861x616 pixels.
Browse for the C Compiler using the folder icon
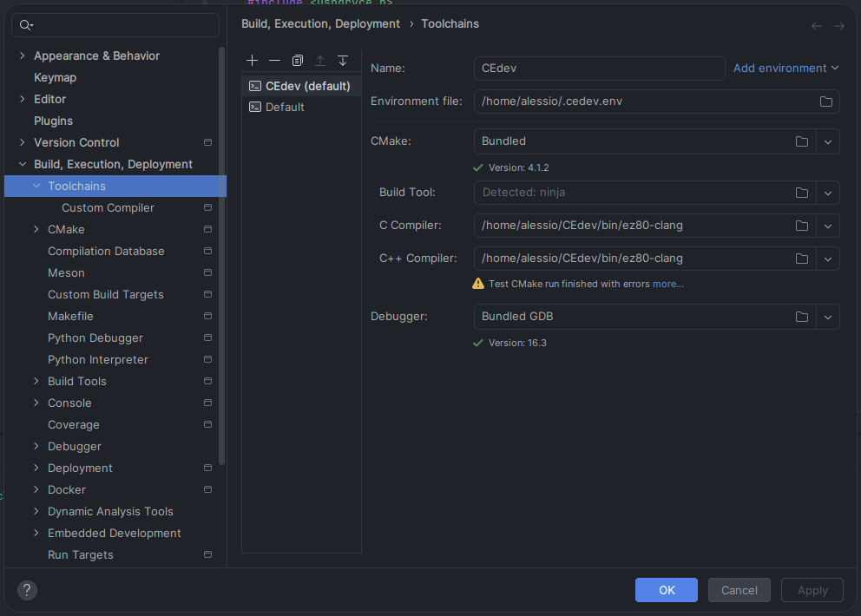click(801, 226)
